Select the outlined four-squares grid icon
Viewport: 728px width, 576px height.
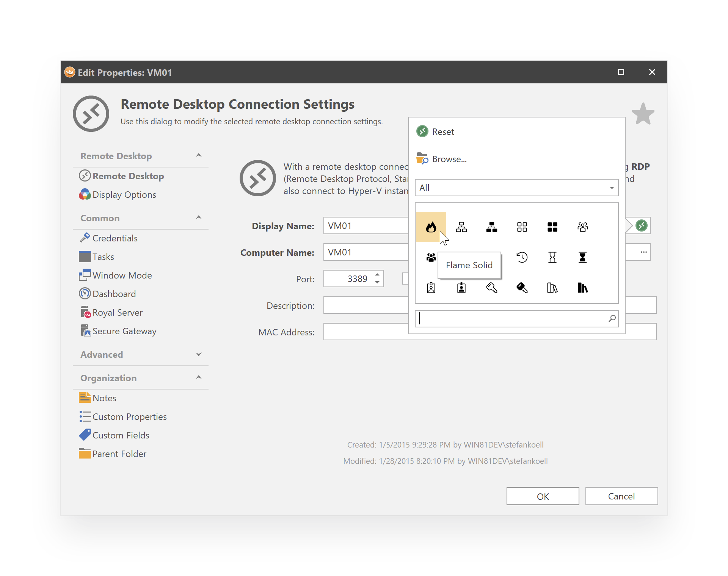click(x=522, y=227)
